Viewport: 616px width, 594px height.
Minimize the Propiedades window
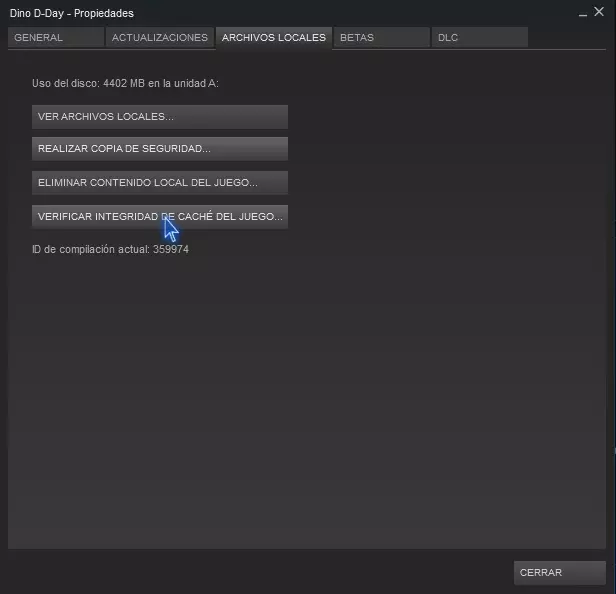coord(583,13)
